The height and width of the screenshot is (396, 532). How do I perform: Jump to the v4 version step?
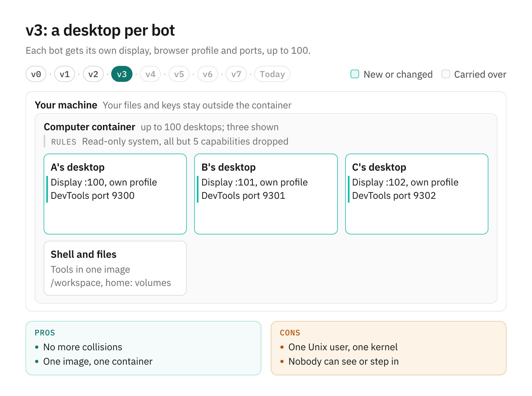point(150,74)
